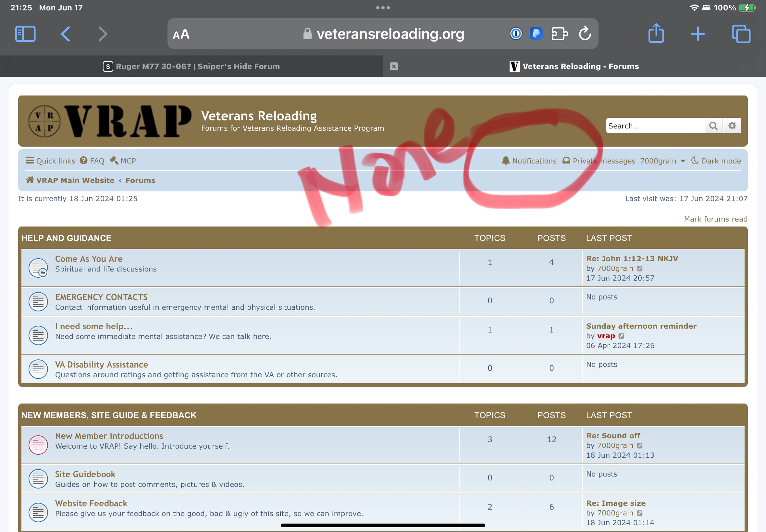Click the Site Guidebook forum icon
This screenshot has width=766, height=532.
[x=38, y=479]
